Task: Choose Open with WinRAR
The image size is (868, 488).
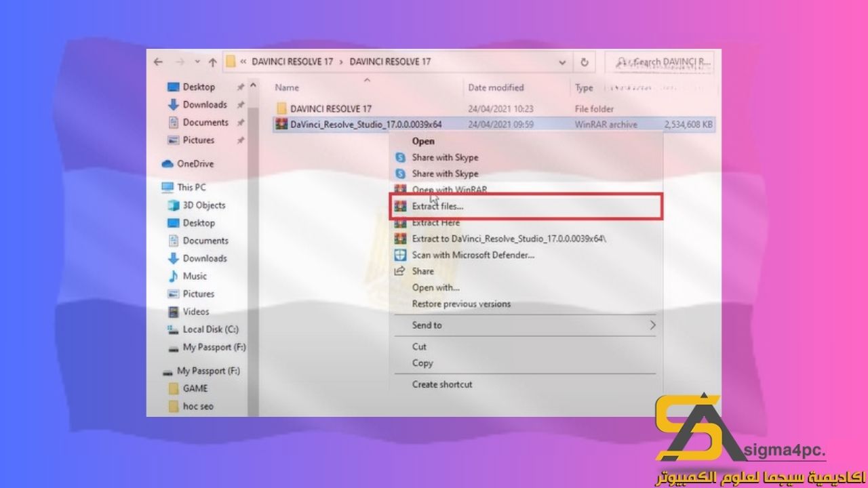Action: pos(450,190)
